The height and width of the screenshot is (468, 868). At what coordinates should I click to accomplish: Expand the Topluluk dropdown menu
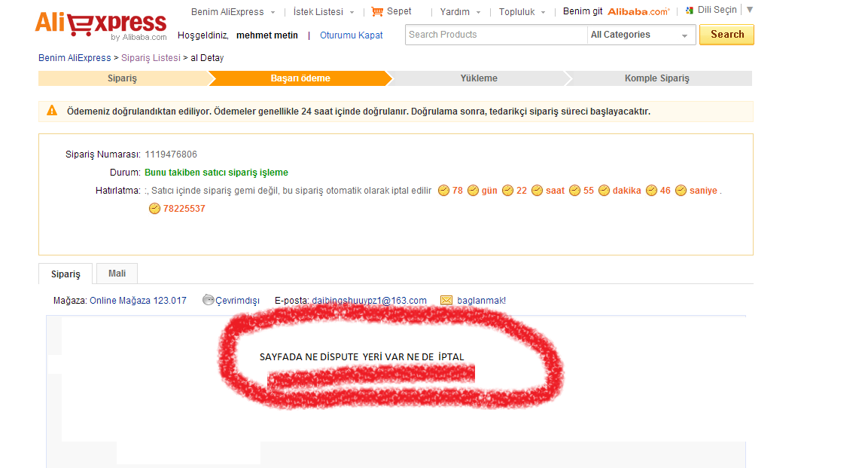pos(543,12)
